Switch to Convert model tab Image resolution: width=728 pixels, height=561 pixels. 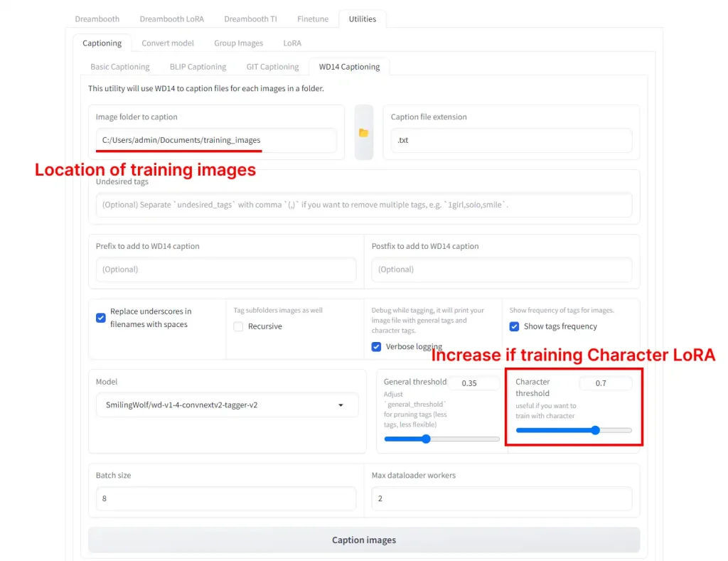(x=168, y=43)
